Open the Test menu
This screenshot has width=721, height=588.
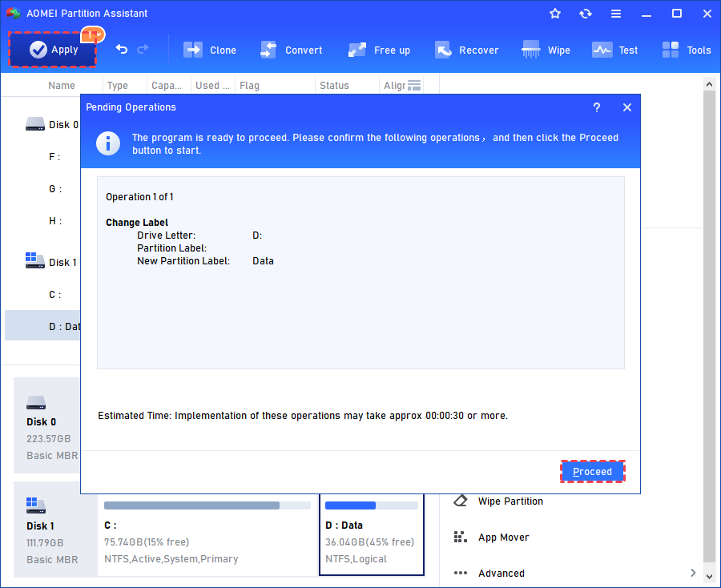614,50
